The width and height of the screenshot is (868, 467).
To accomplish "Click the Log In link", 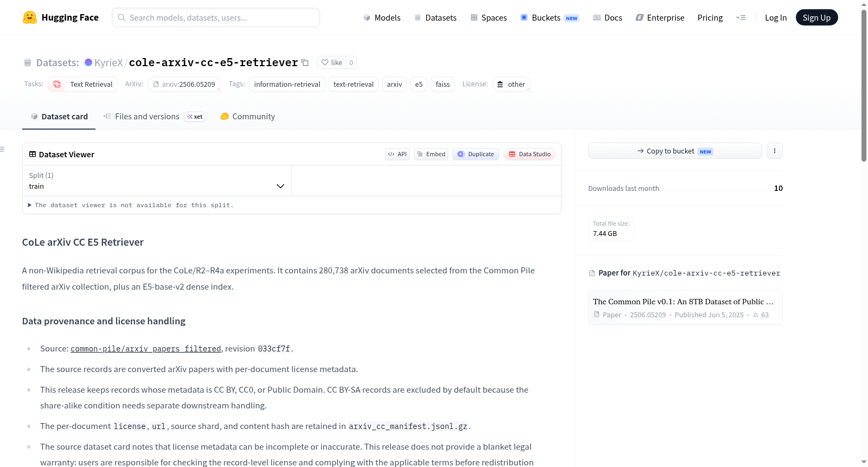I will pos(776,17).
